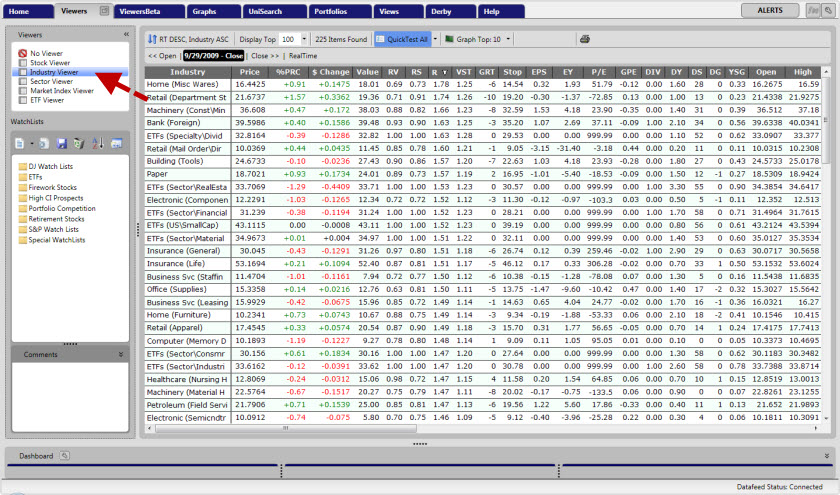Click the sort order arrows icon

[153, 39]
